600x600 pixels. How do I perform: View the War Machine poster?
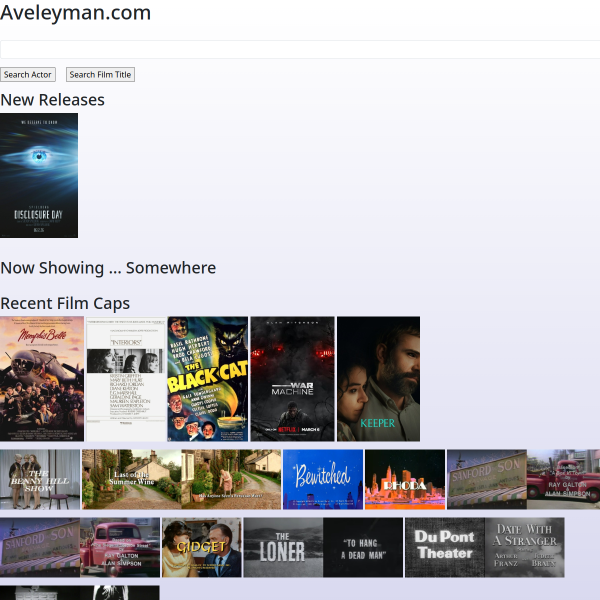click(x=292, y=379)
